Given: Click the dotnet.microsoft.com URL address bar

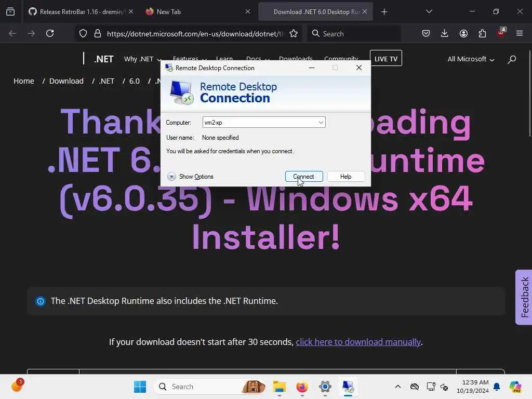Looking at the screenshot, I should (x=194, y=34).
